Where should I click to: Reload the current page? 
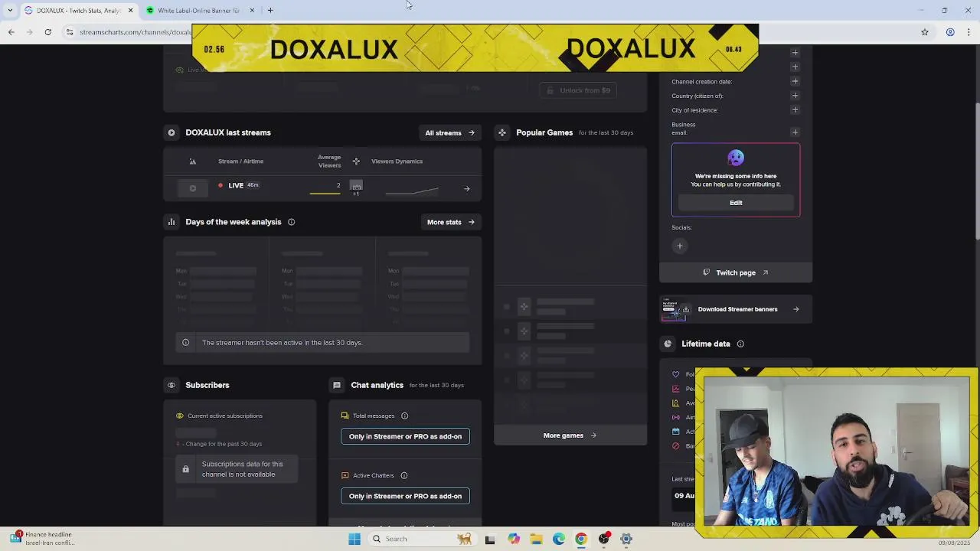pyautogui.click(x=47, y=32)
